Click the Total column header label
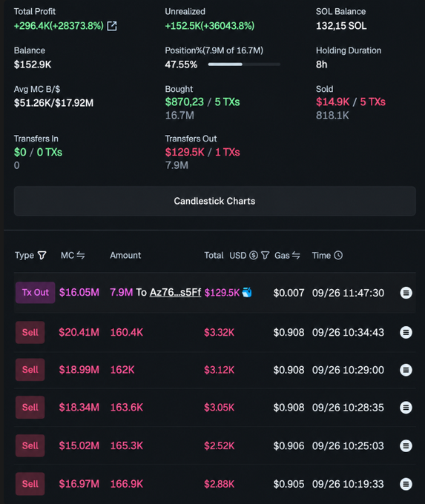 (214, 255)
